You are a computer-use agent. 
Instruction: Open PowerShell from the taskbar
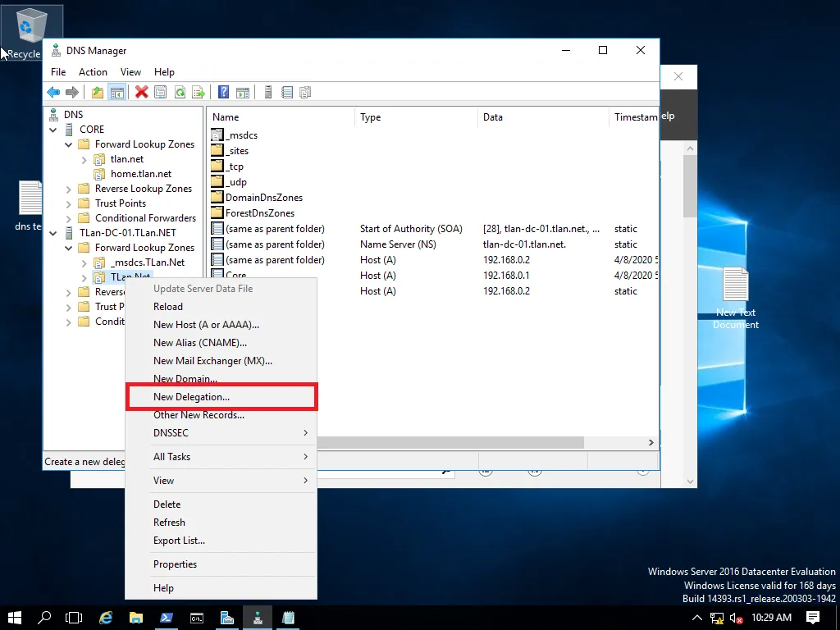coord(166,618)
